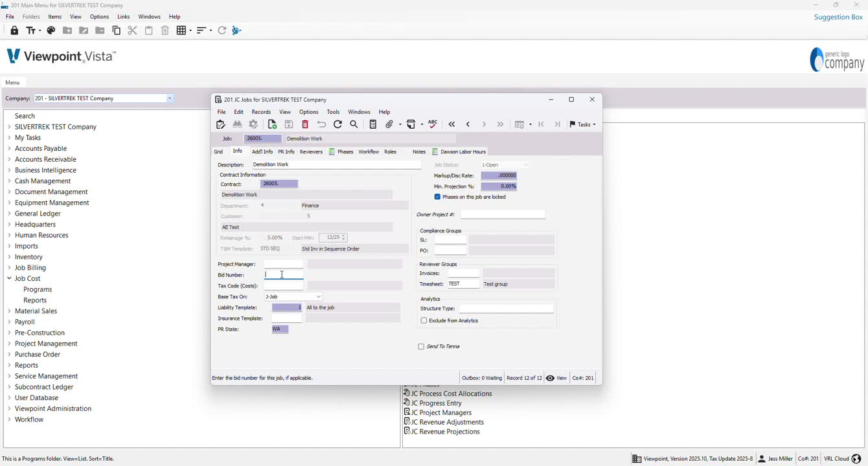Click the blue globe icon in main toolbar
This screenshot has height=466, width=868.
tap(236, 30)
